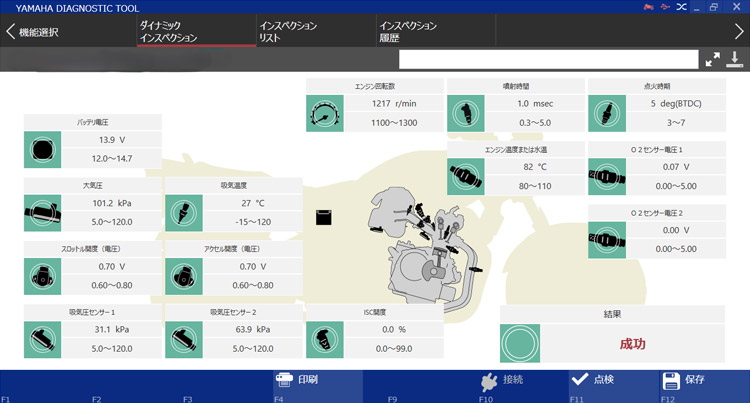Click the download arrow icon at top right

click(735, 59)
